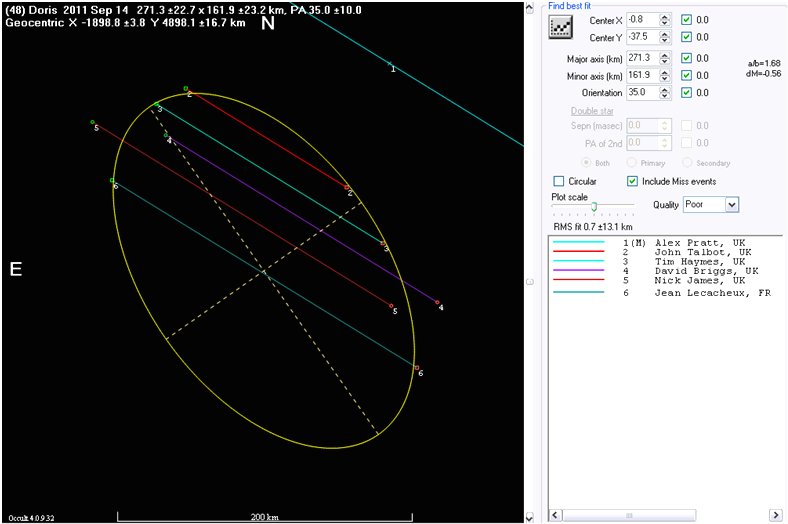The height and width of the screenshot is (524, 788).
Task: Toggle the Major axis fit checkbox
Action: [x=686, y=58]
